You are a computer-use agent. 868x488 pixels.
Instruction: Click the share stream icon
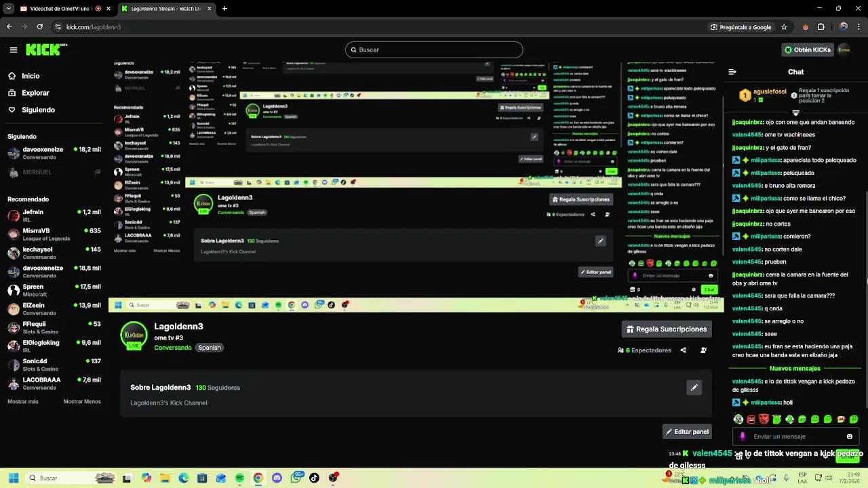[683, 350]
